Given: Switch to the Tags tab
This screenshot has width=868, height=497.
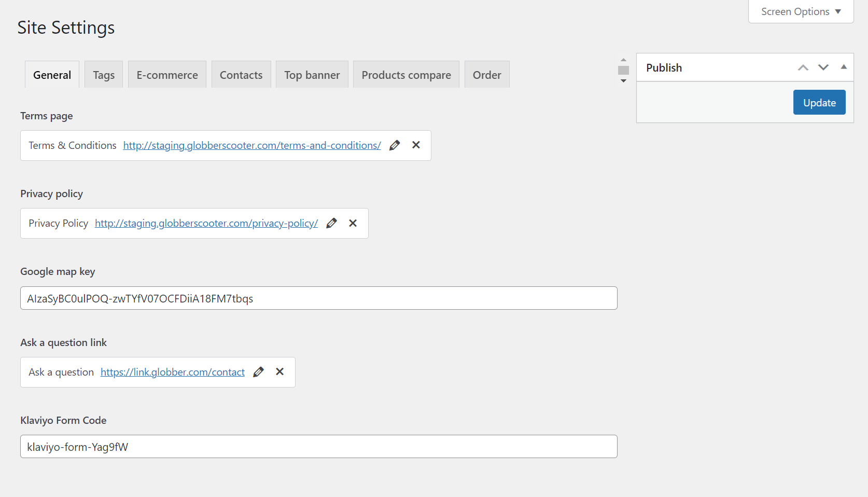Looking at the screenshot, I should tap(104, 75).
